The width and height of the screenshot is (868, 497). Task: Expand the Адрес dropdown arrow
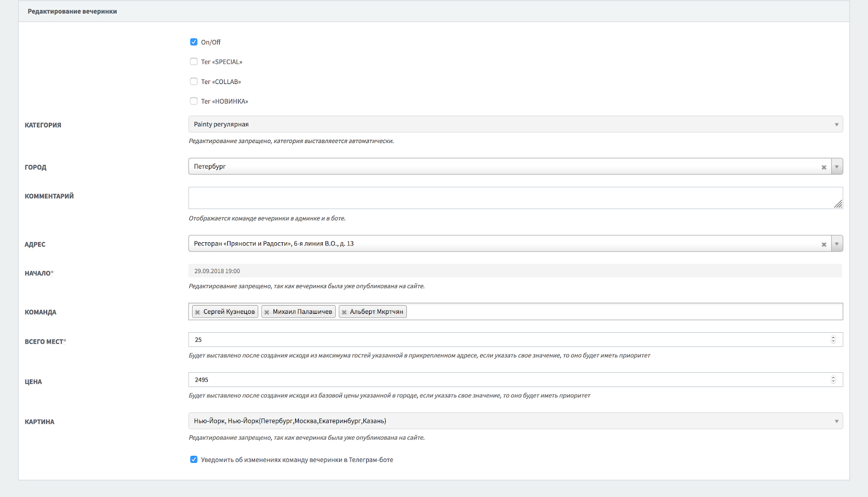click(x=837, y=244)
